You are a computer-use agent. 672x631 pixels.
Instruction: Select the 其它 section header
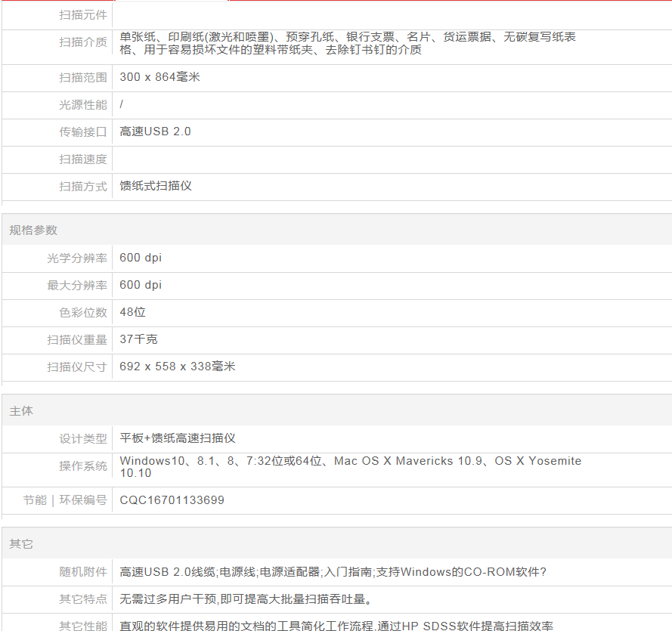point(21,544)
